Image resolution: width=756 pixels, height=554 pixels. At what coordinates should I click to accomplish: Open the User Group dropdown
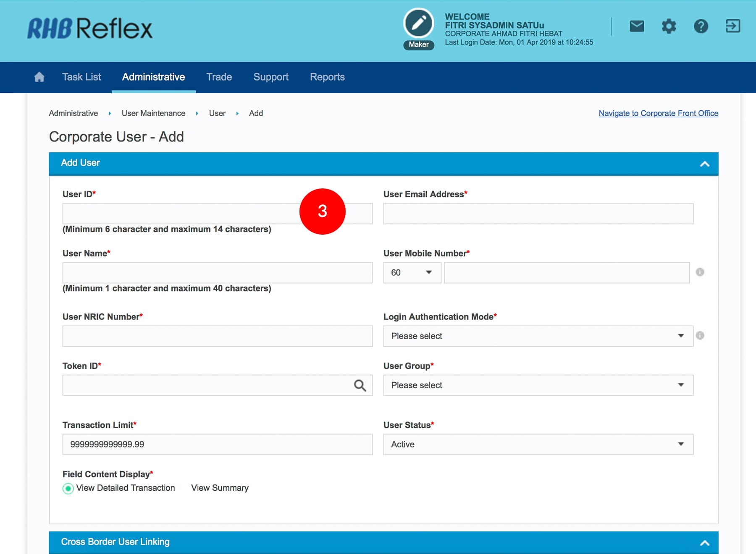pos(538,385)
